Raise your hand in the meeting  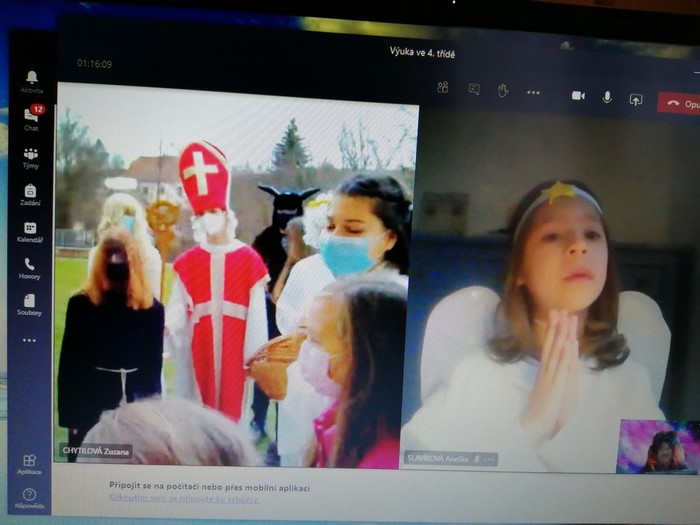pyautogui.click(x=502, y=90)
